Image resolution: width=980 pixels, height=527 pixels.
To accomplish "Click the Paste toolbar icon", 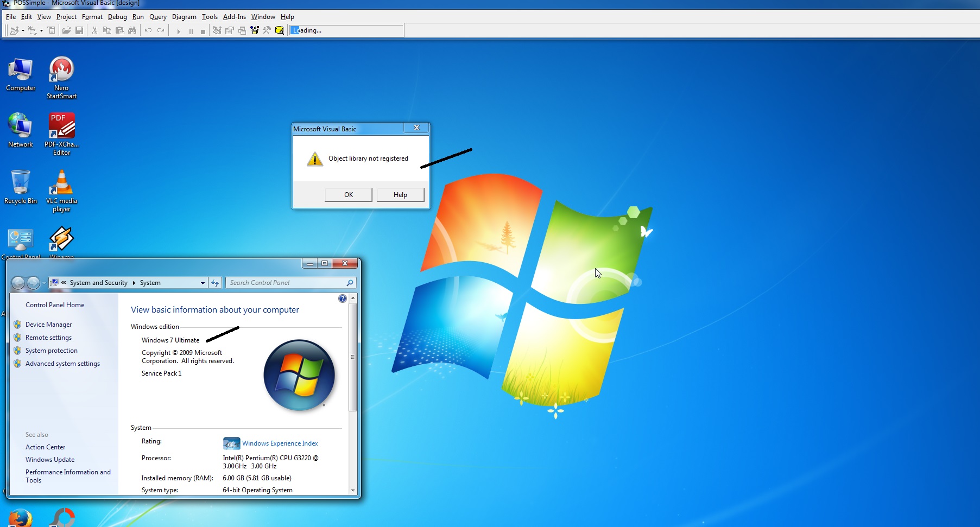I will (119, 30).
